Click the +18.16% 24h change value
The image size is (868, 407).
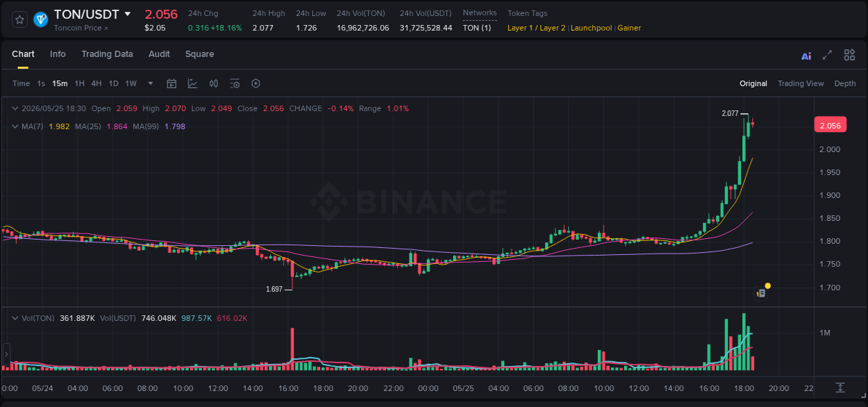pyautogui.click(x=226, y=28)
